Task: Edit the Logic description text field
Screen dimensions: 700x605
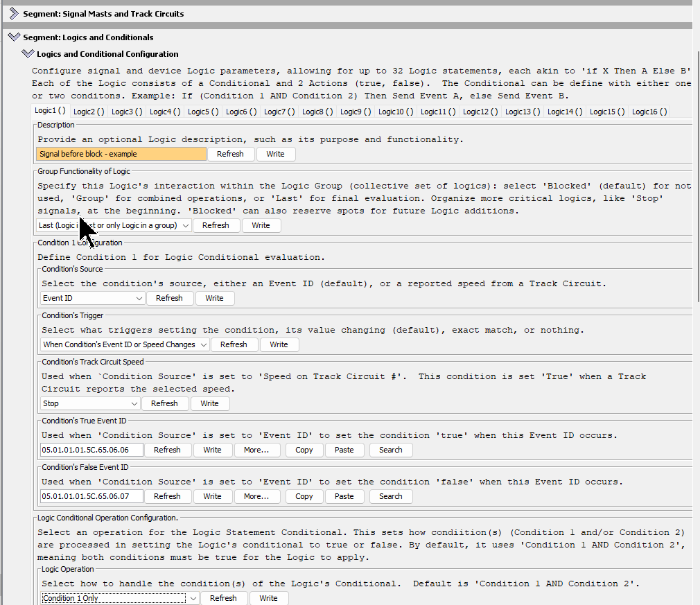Action: click(x=121, y=154)
